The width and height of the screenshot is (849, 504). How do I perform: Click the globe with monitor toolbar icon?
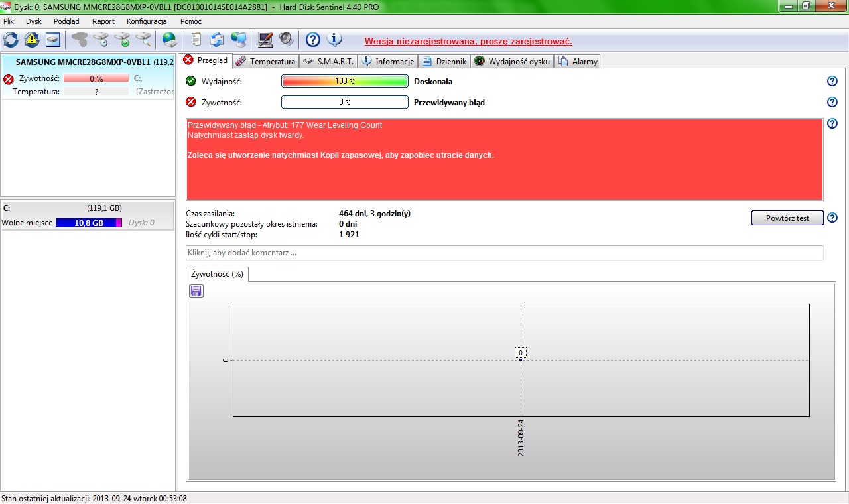239,40
